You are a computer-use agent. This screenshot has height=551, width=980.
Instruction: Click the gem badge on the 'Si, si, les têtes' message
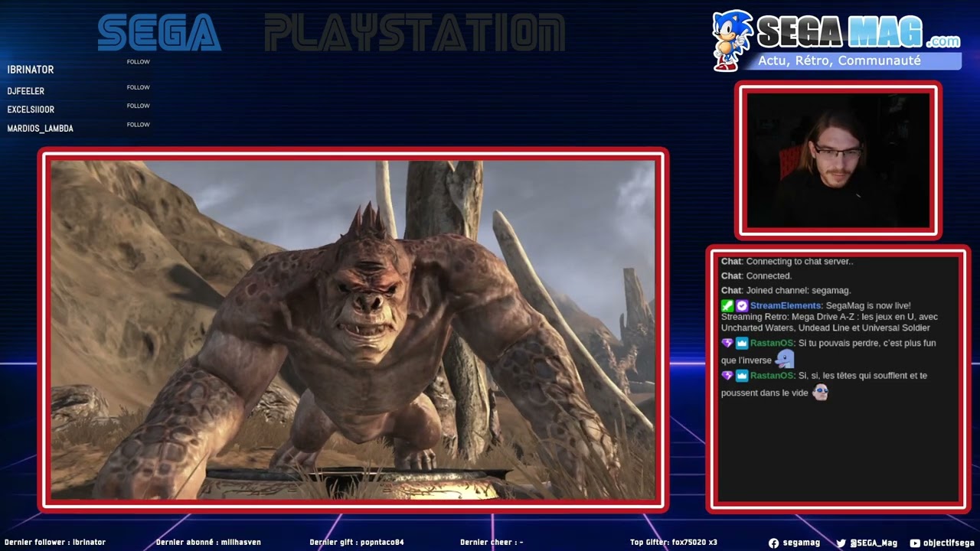pos(727,376)
